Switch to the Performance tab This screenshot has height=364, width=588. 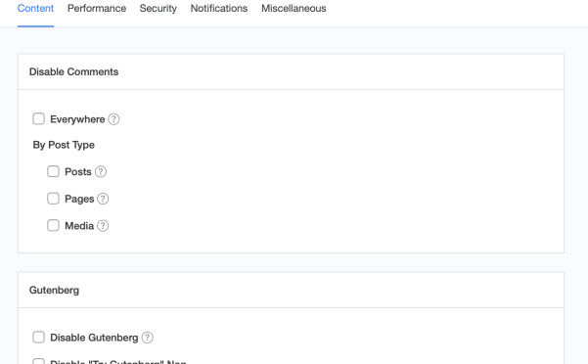click(x=97, y=8)
